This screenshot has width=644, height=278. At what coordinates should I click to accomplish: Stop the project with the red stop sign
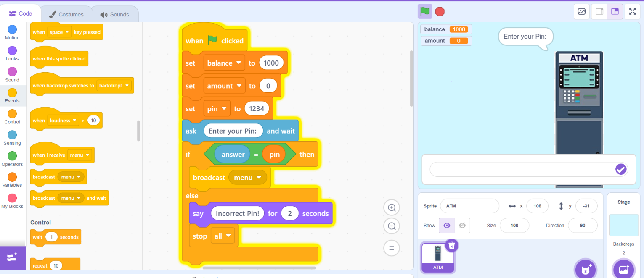pyautogui.click(x=440, y=12)
